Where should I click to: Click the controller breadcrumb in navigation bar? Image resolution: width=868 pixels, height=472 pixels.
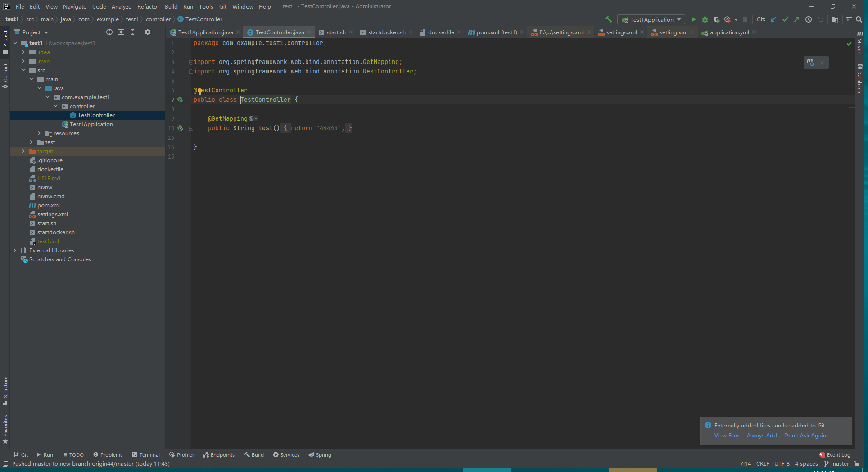(158, 19)
